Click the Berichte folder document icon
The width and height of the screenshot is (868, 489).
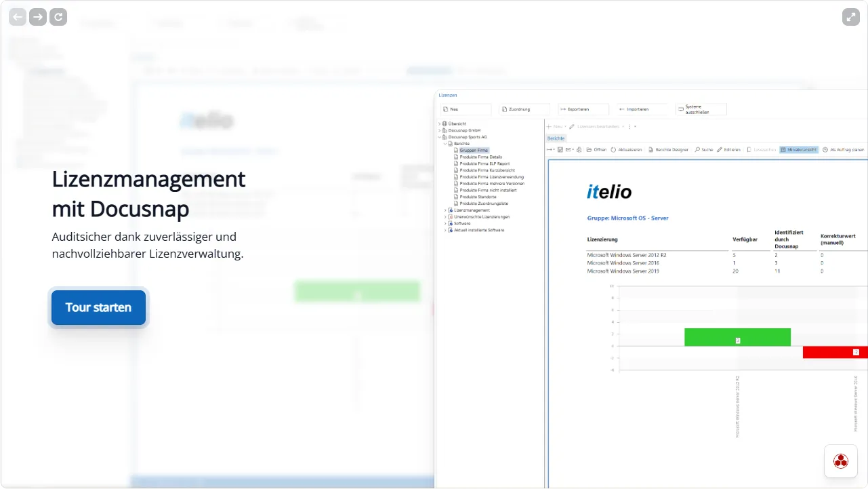click(450, 144)
